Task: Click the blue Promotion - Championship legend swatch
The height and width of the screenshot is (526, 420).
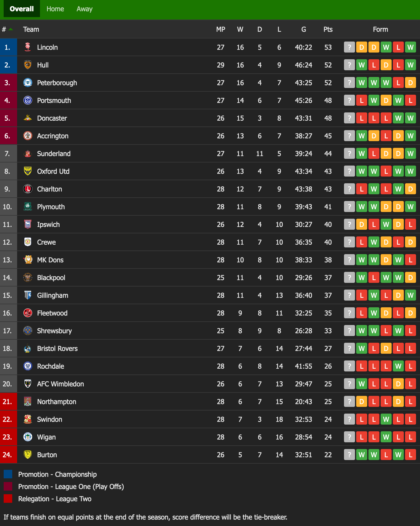Action: pyautogui.click(x=8, y=474)
